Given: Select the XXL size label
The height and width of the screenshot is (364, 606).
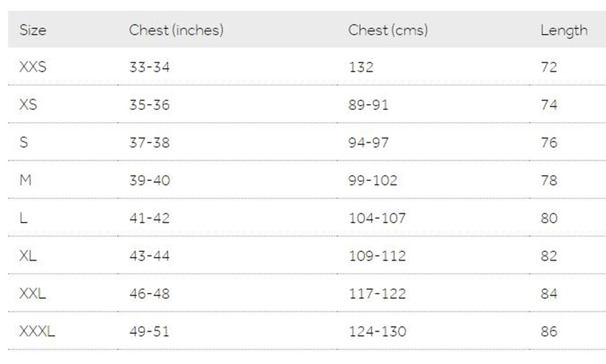Looking at the screenshot, I should [32, 294].
